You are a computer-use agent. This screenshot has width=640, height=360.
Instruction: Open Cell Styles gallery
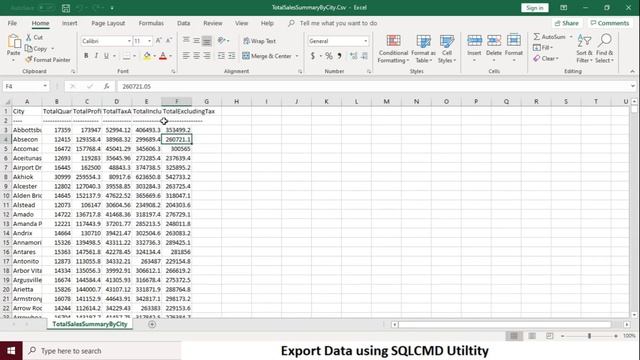coord(447,49)
